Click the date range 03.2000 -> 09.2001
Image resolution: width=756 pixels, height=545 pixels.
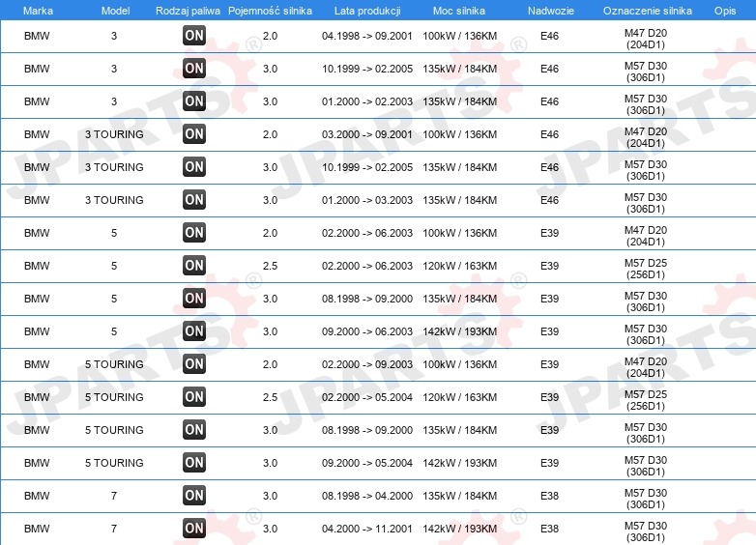pos(367,134)
